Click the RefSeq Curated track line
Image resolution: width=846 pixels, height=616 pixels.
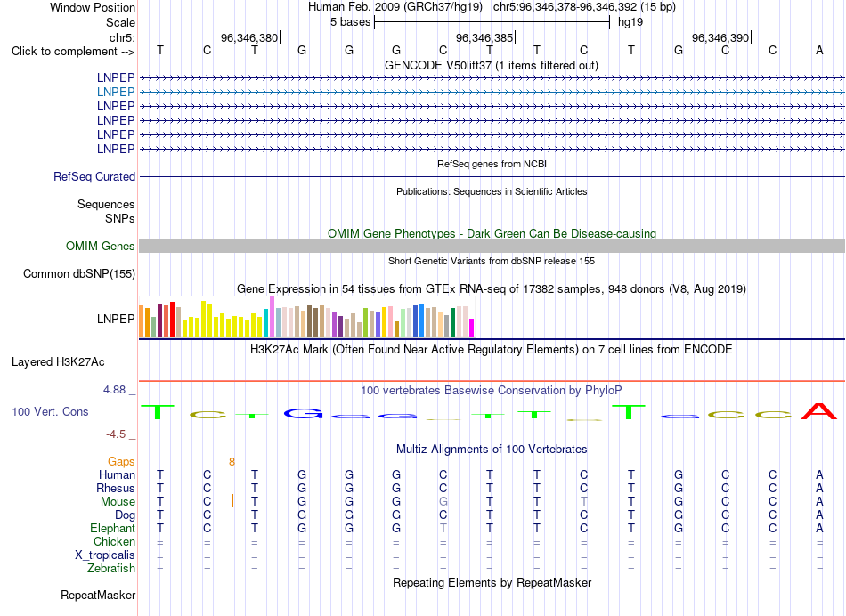(492, 177)
